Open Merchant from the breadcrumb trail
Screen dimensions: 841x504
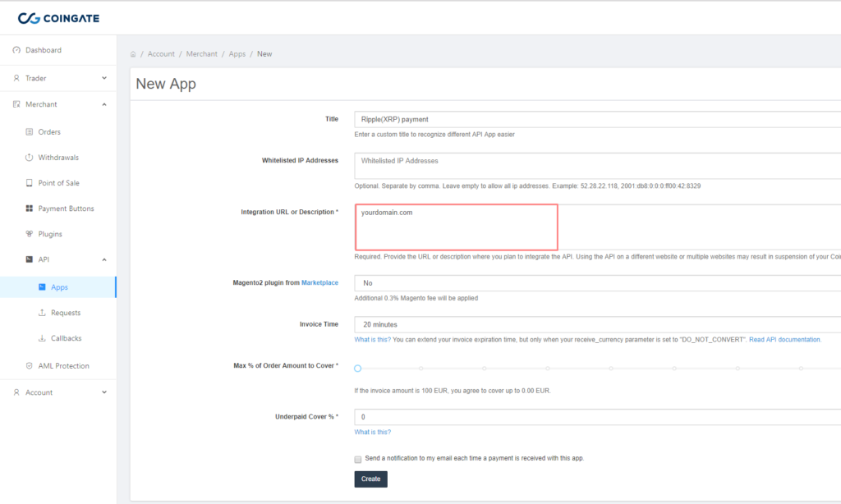coord(201,53)
